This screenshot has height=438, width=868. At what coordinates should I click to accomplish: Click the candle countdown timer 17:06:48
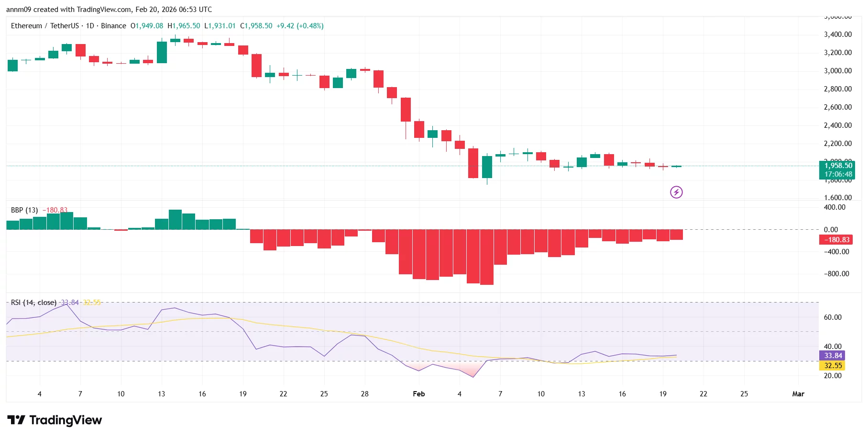pyautogui.click(x=838, y=174)
